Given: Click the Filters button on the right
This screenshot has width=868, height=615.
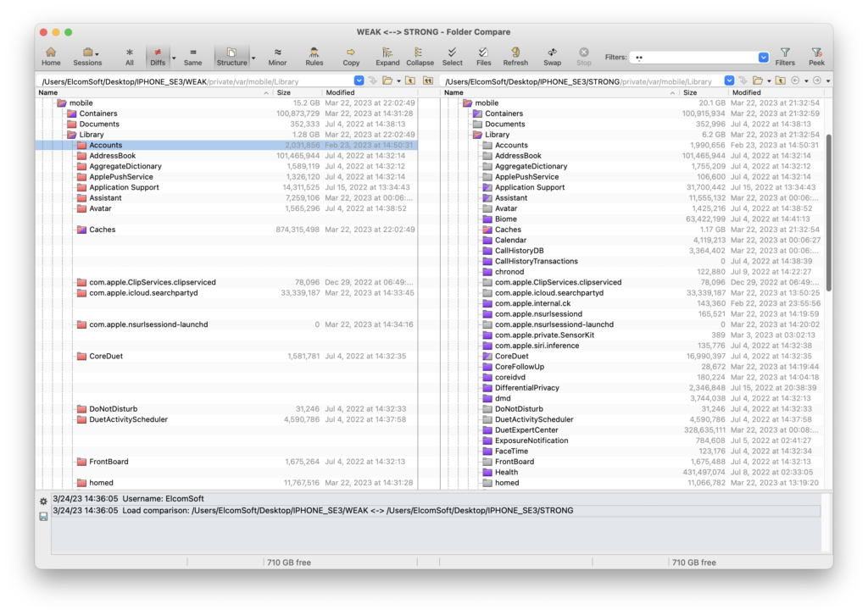Looking at the screenshot, I should click(x=784, y=54).
